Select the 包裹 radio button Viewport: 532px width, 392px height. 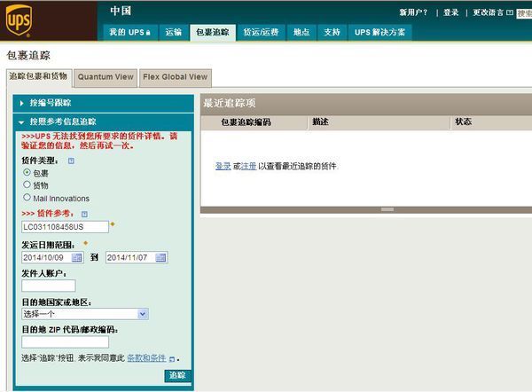tap(27, 173)
